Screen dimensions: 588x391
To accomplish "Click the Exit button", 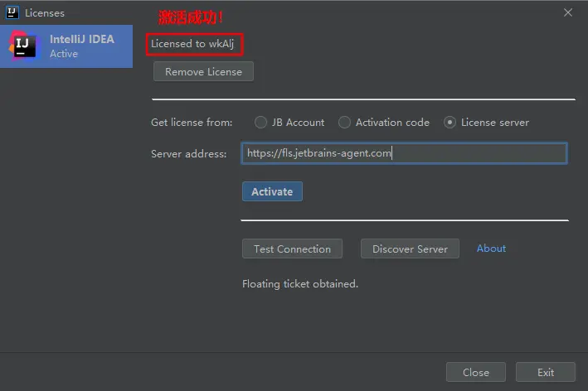I will pos(546,372).
